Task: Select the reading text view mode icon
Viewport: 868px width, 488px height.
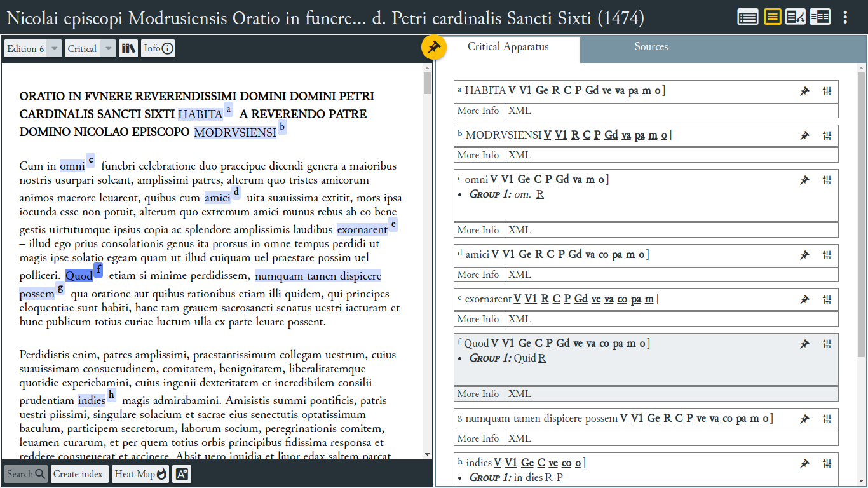Action: tap(773, 17)
